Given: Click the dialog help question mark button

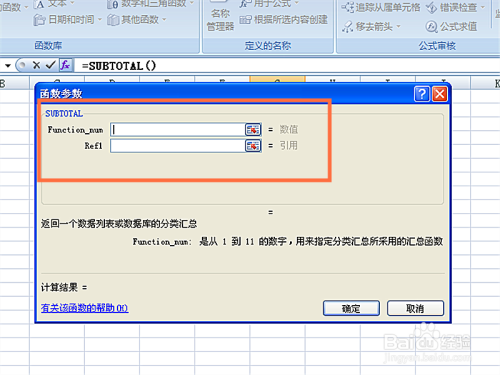Looking at the screenshot, I should click(x=422, y=94).
